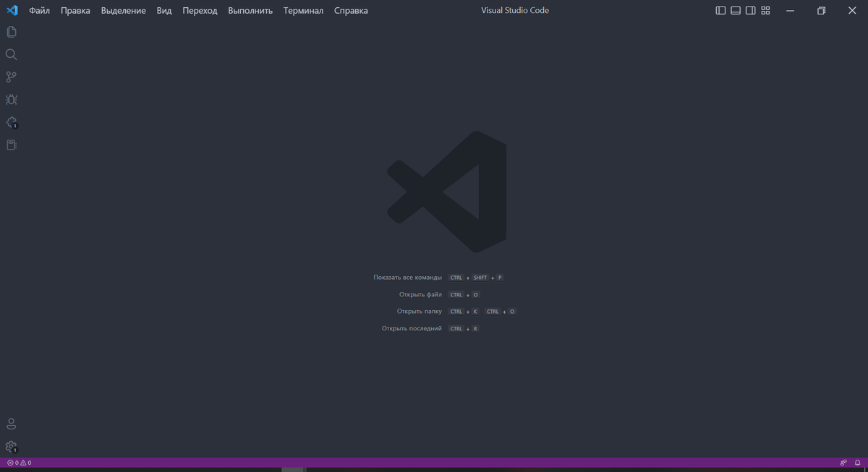Toggle the secondary side bar layout icon
The image size is (868, 472).
751,11
